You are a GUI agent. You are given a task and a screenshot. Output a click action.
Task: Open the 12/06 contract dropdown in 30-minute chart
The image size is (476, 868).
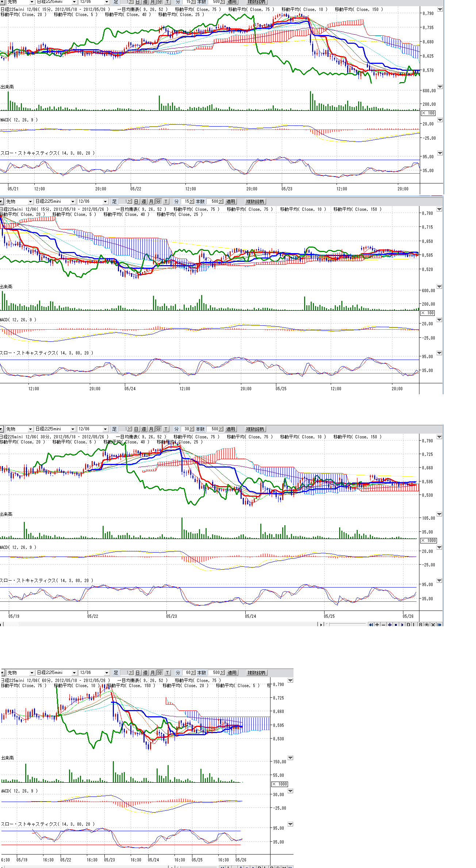[x=93, y=429]
